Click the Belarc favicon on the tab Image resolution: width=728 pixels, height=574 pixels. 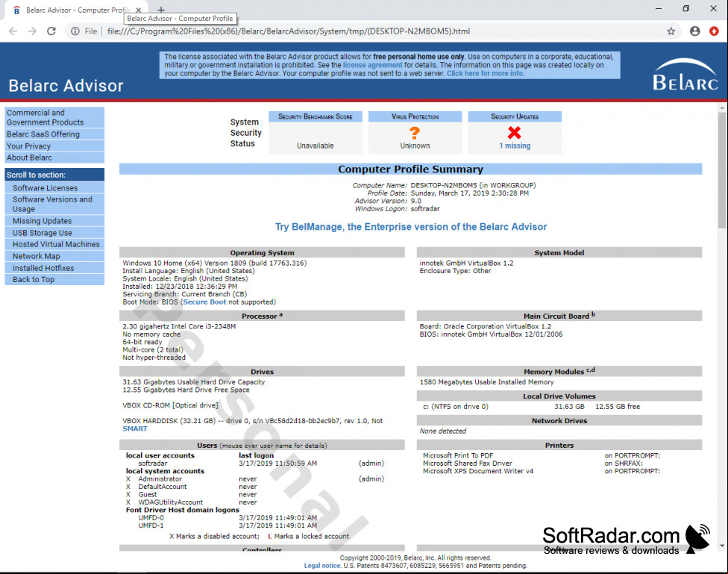pos(16,10)
